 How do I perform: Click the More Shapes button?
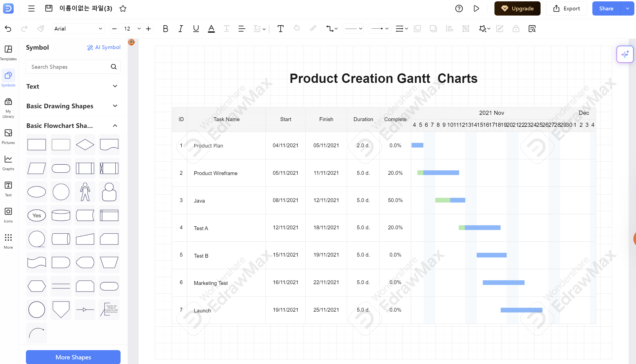click(73, 357)
